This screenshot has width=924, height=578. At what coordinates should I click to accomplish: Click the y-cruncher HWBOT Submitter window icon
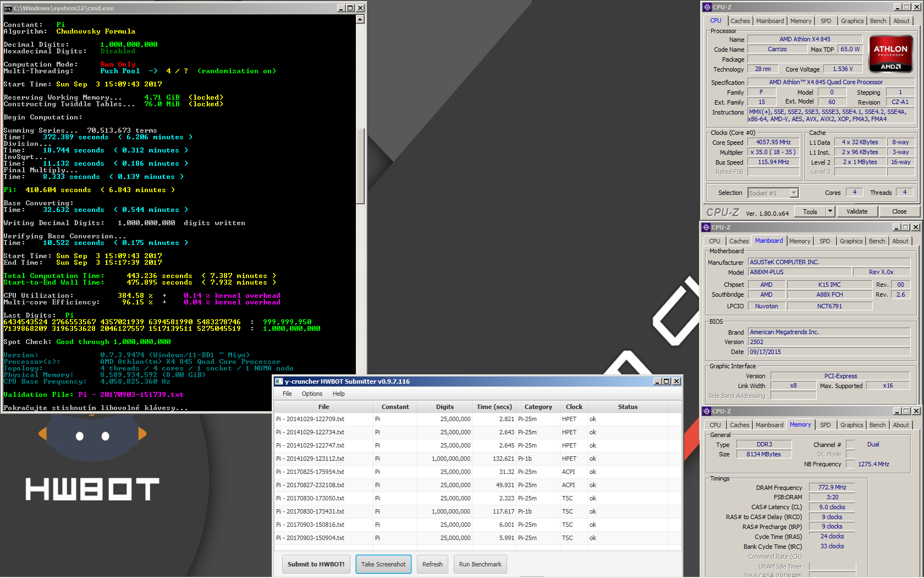point(279,381)
